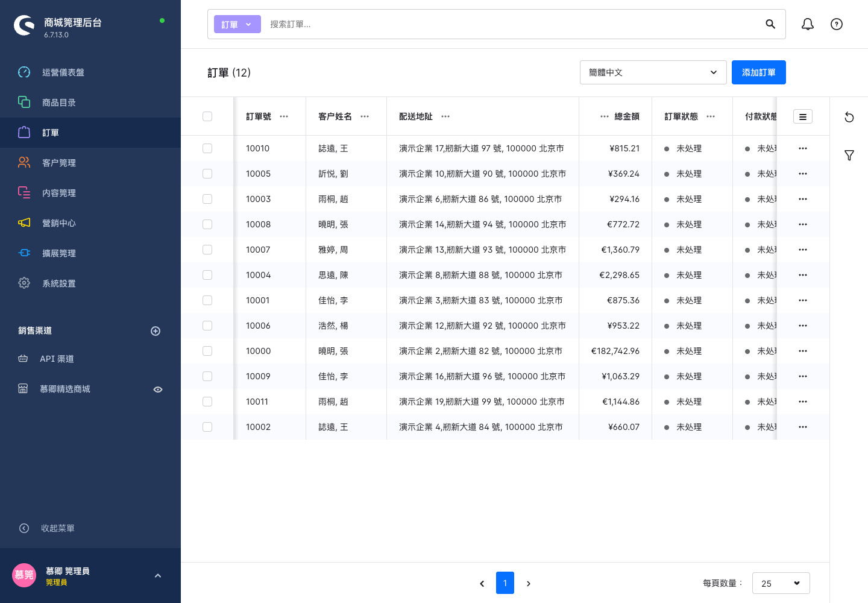Click amount €182,742.96

[615, 351]
